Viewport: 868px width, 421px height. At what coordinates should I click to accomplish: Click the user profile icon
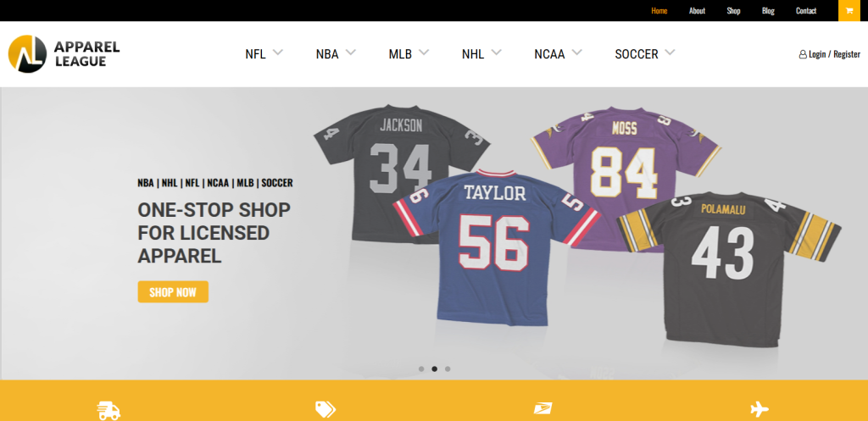802,54
